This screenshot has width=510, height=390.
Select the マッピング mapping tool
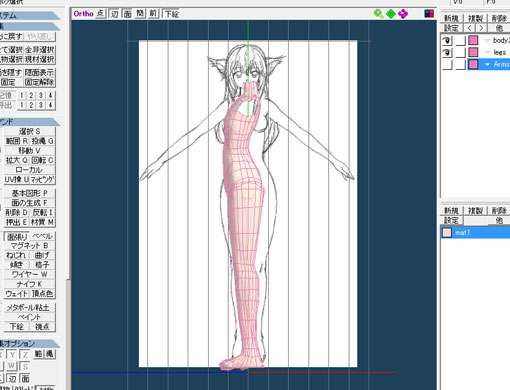(x=43, y=179)
